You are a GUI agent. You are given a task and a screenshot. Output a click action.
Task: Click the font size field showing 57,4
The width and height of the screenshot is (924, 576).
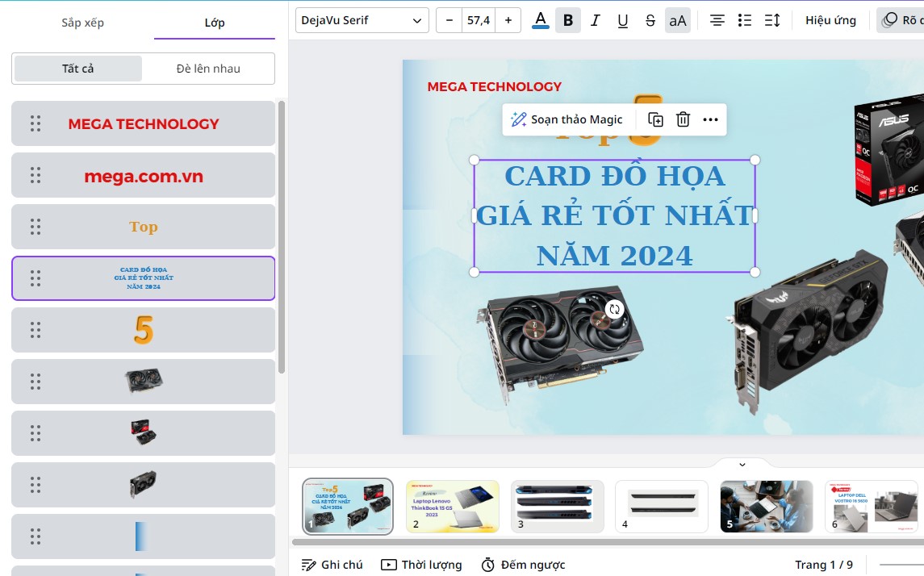[x=479, y=21]
